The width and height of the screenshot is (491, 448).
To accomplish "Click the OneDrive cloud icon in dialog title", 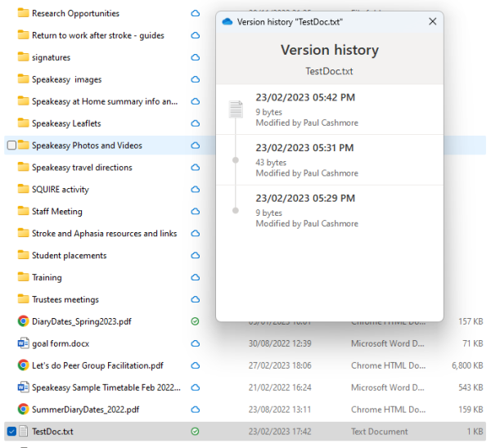I will click(227, 21).
